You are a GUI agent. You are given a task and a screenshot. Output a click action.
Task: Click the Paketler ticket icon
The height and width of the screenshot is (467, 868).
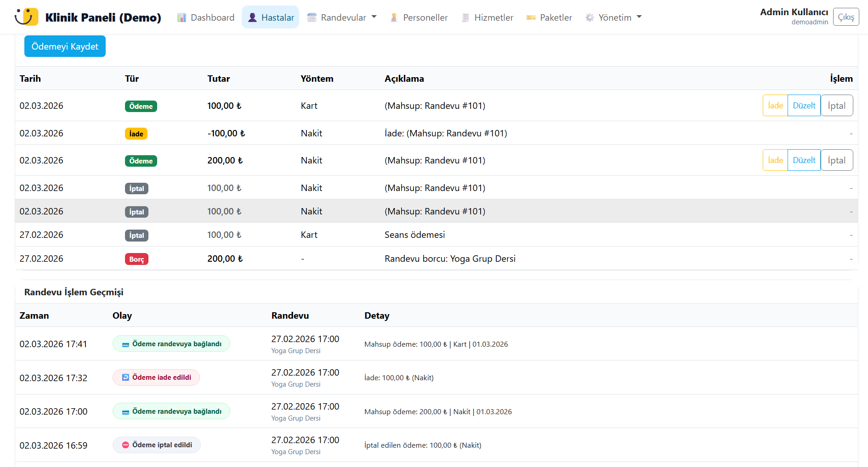pos(531,17)
